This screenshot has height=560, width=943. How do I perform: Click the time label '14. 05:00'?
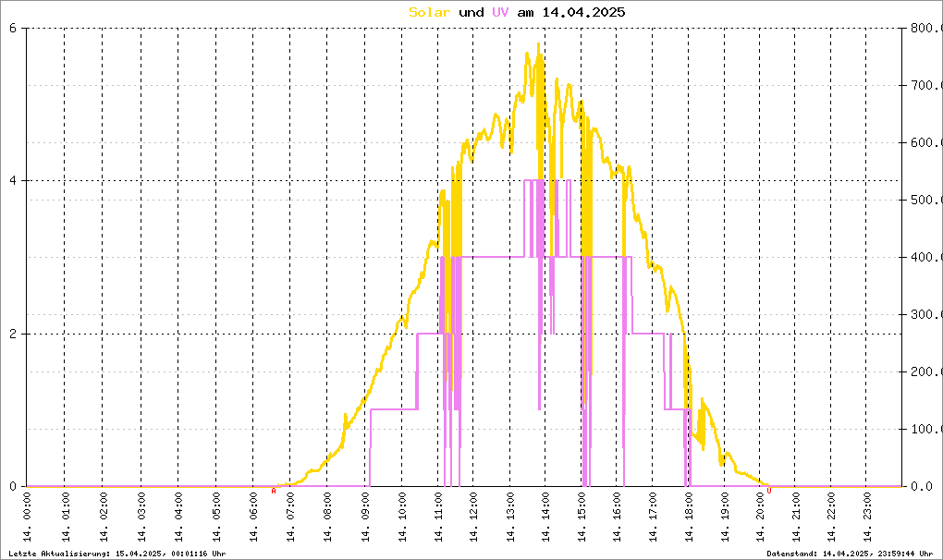click(x=216, y=517)
